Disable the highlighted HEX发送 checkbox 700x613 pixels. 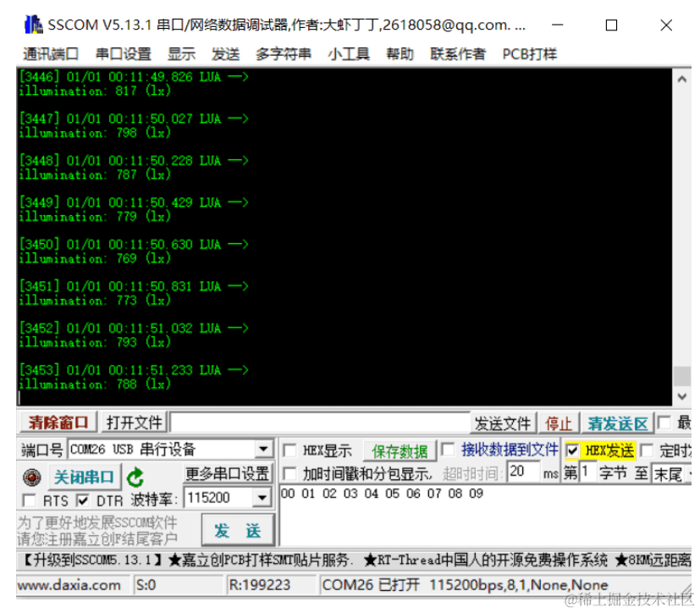click(x=574, y=450)
